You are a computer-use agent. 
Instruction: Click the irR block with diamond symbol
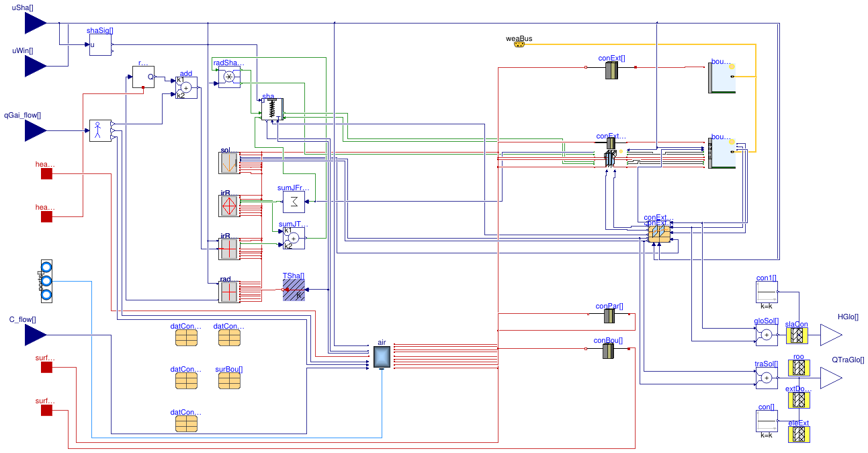click(x=229, y=206)
